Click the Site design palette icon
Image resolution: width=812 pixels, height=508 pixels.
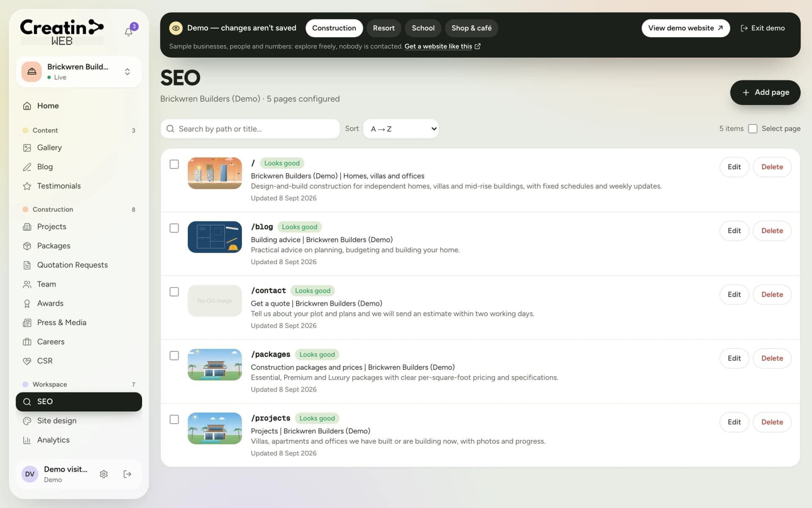pyautogui.click(x=27, y=421)
